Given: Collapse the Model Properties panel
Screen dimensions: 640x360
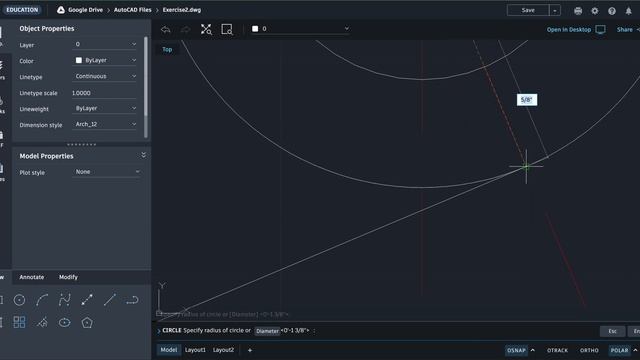Looking at the screenshot, I should pyautogui.click(x=143, y=155).
